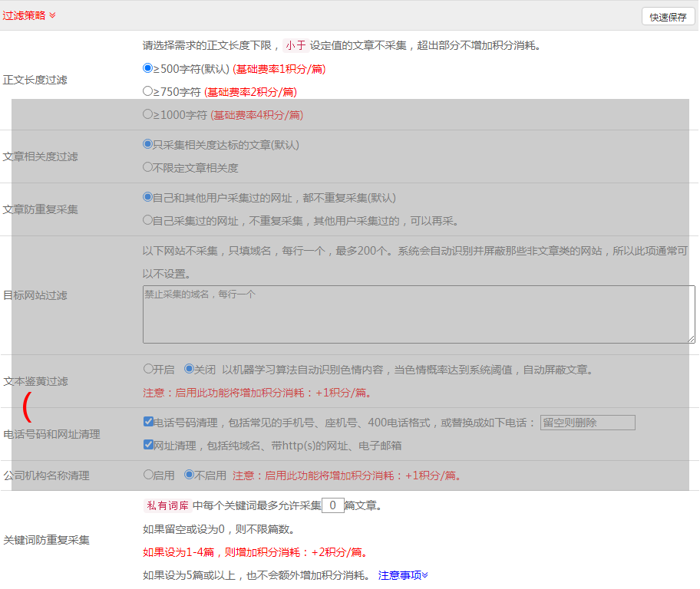Click the 禁止采集的域名 textarea
This screenshot has height=589, width=700.
418,314
